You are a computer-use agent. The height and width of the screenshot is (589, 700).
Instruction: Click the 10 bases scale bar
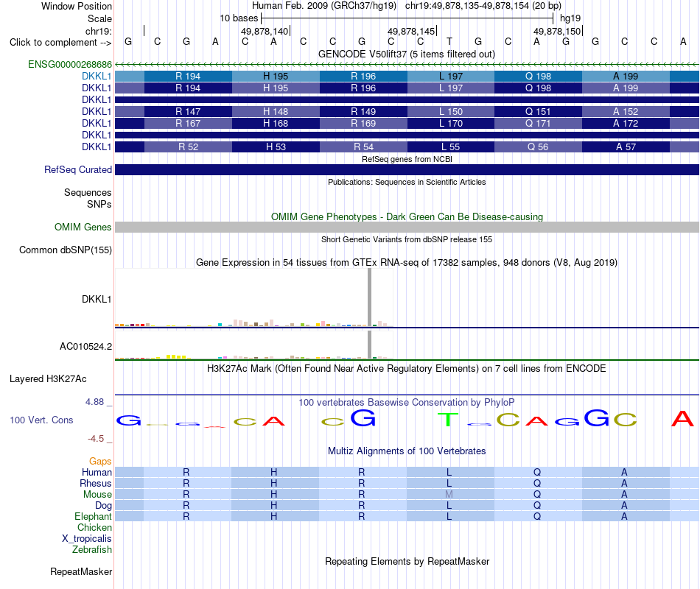407,18
